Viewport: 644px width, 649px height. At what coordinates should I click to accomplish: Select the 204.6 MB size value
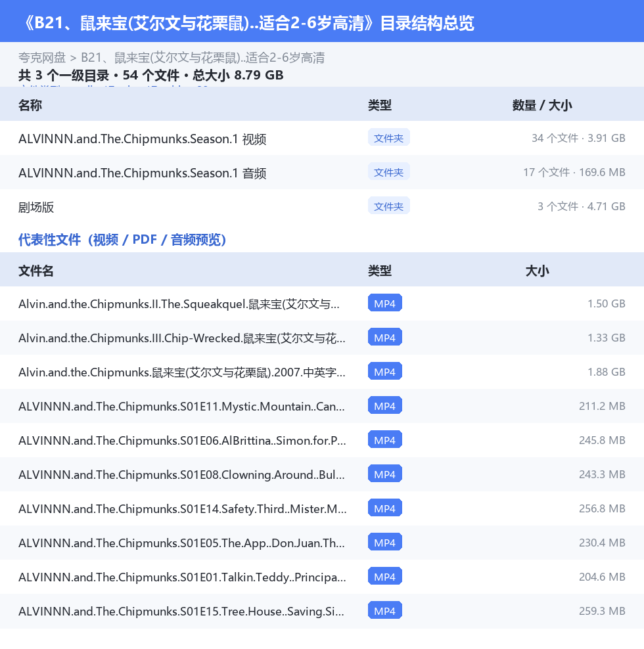(x=602, y=577)
